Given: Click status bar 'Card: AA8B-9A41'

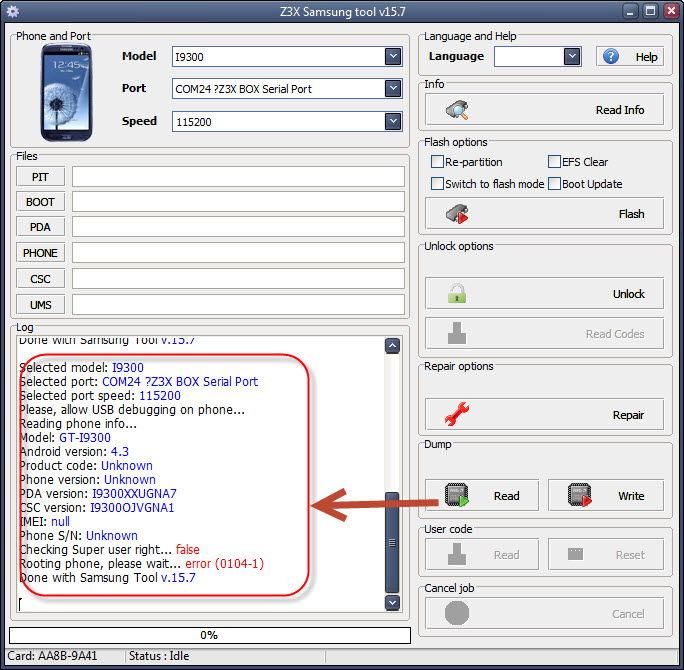Looking at the screenshot, I should pos(52,656).
